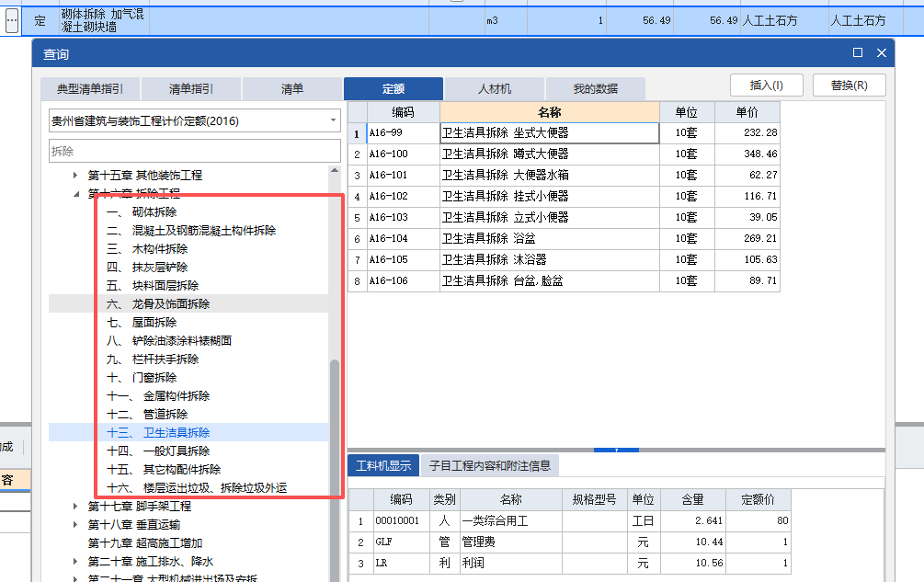Click the 拆除 search input field

tap(195, 152)
